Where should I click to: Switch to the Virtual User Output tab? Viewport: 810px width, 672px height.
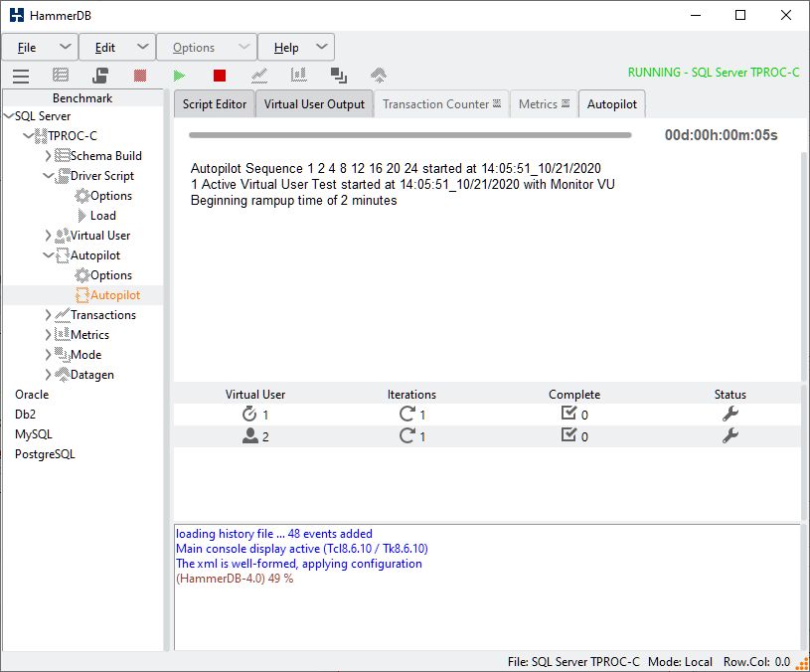(314, 103)
